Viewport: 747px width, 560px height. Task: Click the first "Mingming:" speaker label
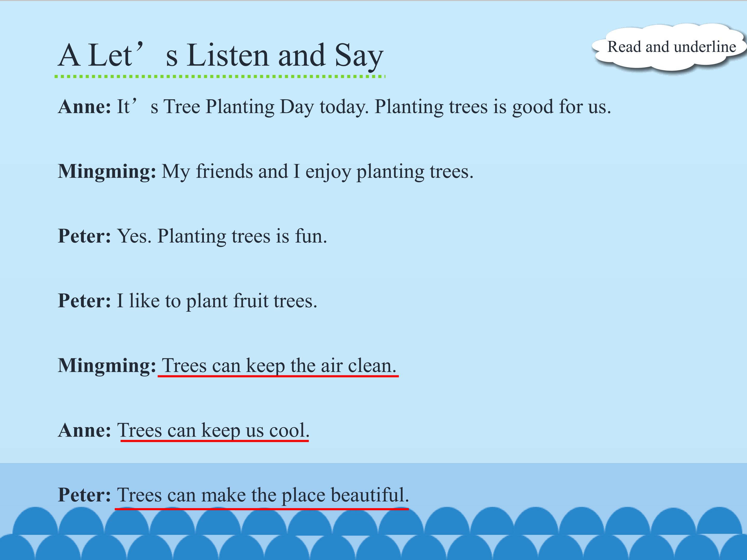107,171
